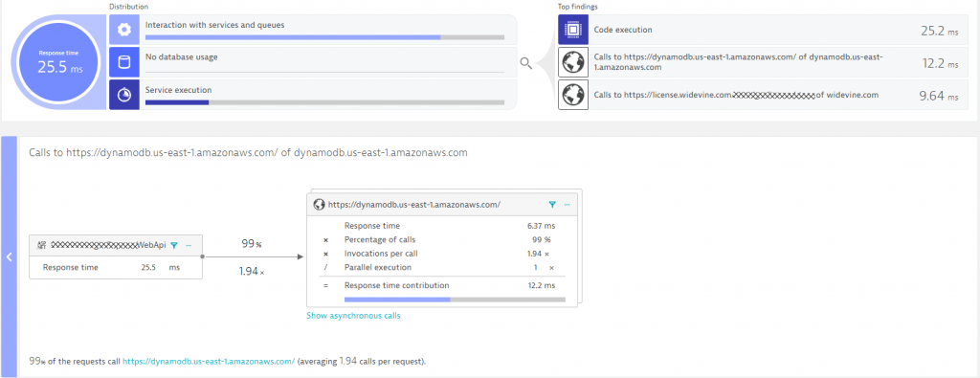The width and height of the screenshot is (980, 378).
Task: Click the 'Parallel execution' row
Action: click(x=443, y=267)
